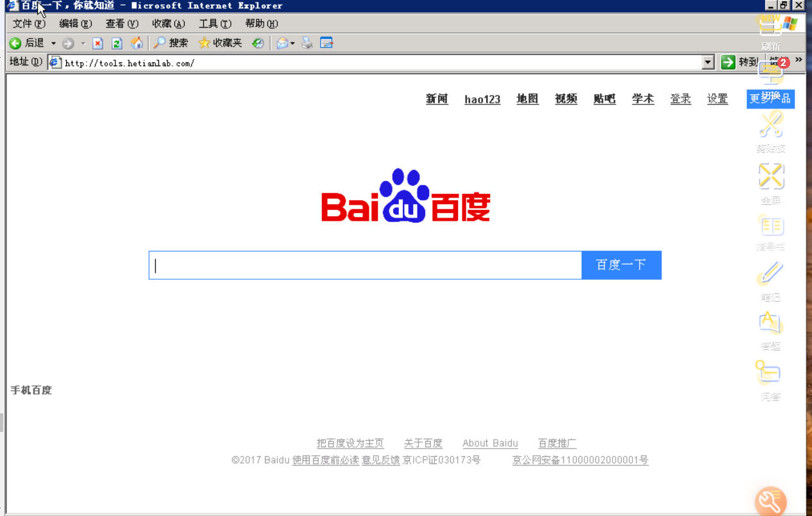Click the 视频 link
Image resolution: width=812 pixels, height=516 pixels.
click(566, 99)
